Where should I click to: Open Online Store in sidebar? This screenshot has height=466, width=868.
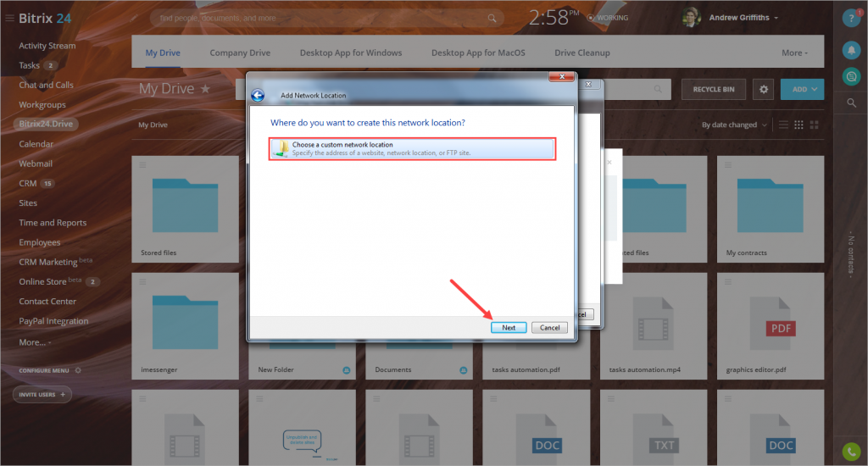[x=42, y=281]
